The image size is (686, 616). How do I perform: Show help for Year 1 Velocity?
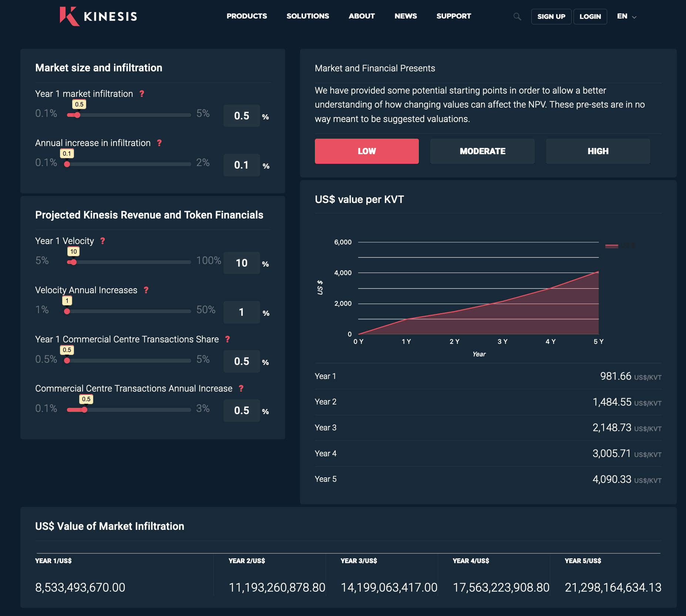[x=102, y=241]
